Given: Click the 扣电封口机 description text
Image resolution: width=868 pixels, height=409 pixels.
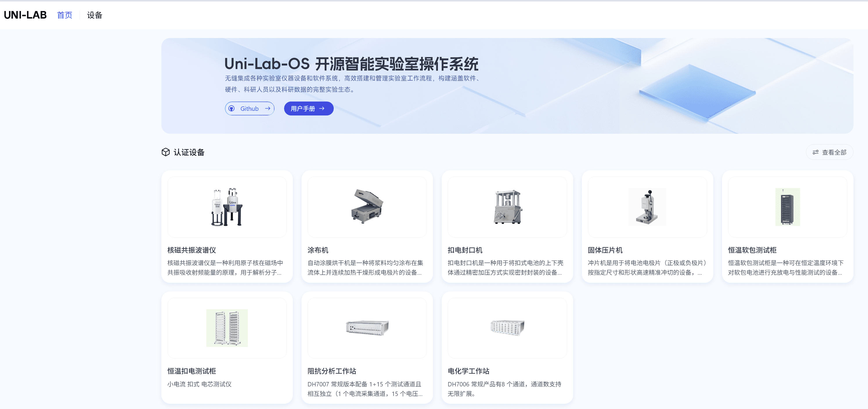Looking at the screenshot, I should pyautogui.click(x=506, y=267).
